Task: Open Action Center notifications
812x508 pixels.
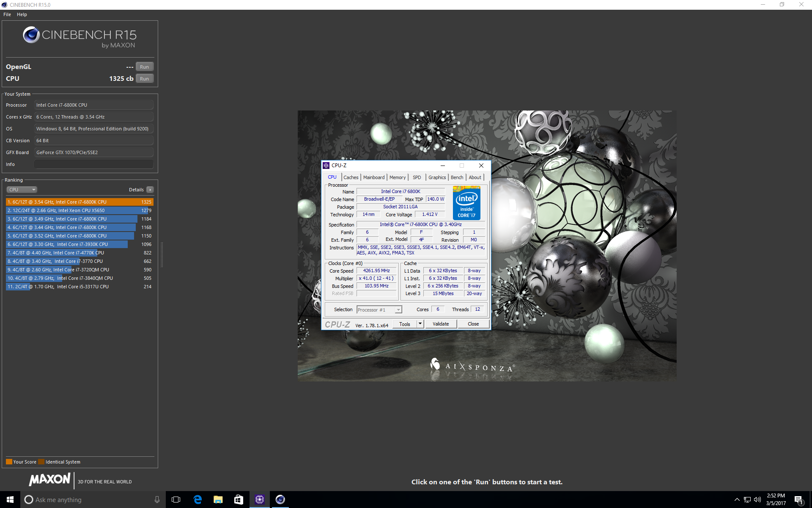Action: click(798, 500)
